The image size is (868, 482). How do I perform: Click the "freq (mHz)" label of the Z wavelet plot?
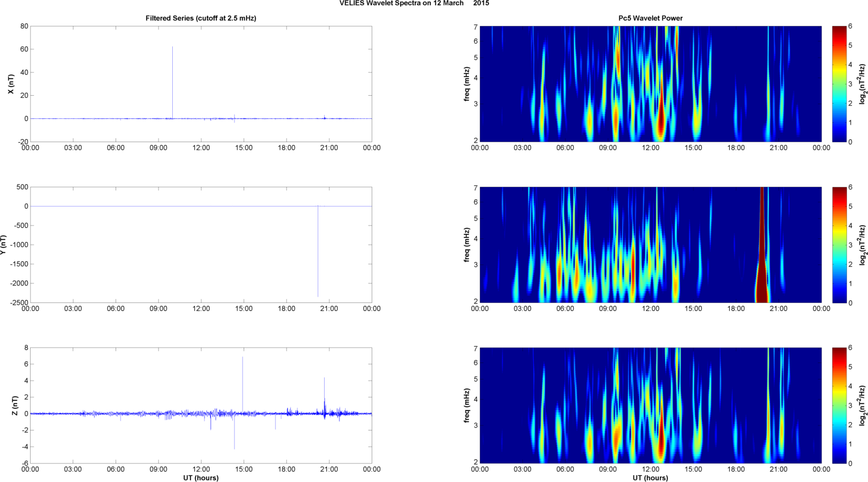click(x=466, y=406)
